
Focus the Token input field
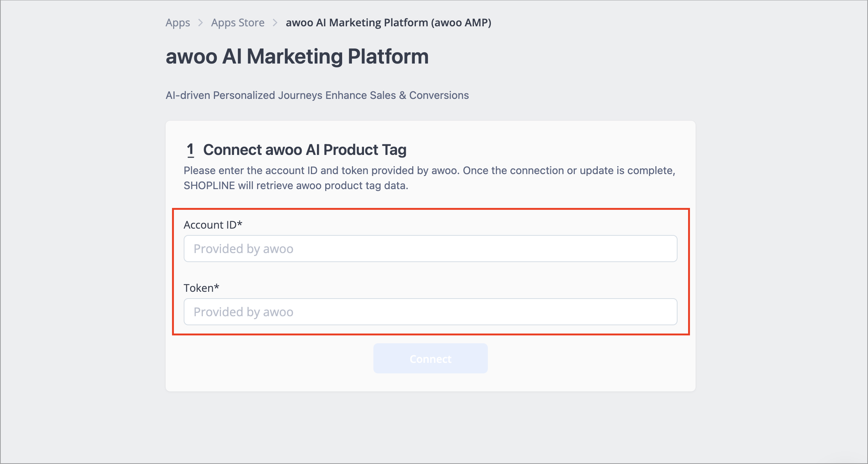click(x=430, y=312)
